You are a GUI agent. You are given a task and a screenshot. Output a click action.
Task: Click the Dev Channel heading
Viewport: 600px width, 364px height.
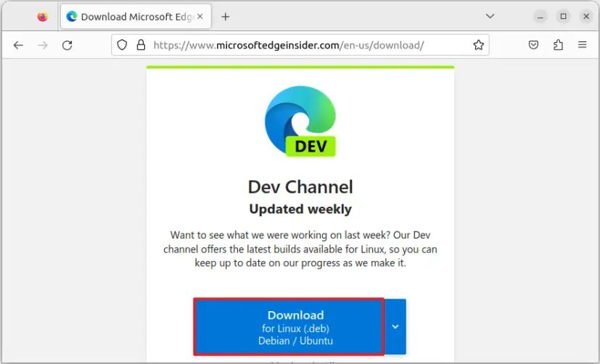(x=300, y=187)
